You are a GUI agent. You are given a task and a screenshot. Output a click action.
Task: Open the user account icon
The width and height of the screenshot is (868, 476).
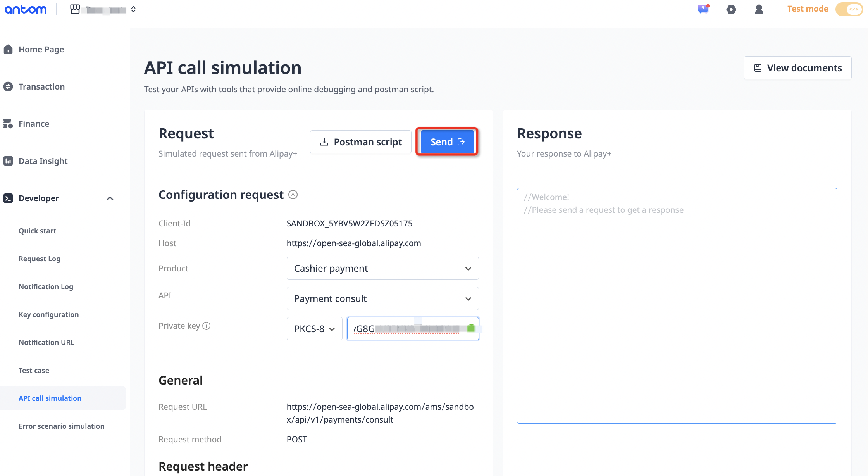coord(759,9)
